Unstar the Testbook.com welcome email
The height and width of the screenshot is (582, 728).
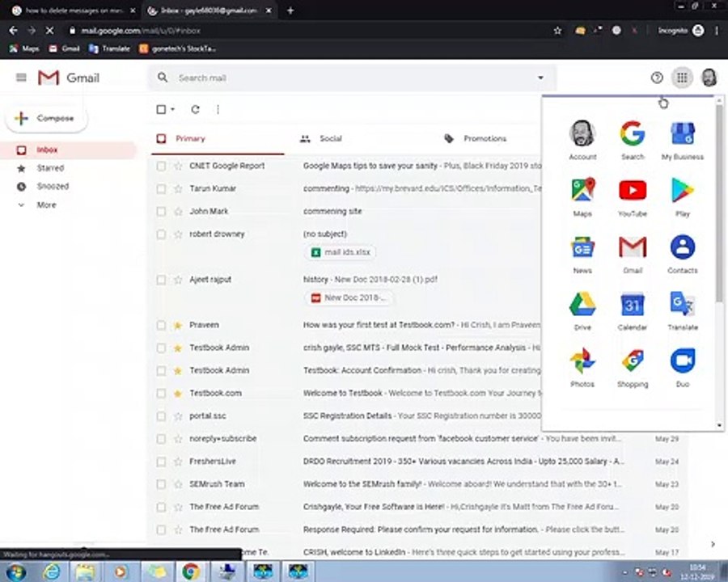(178, 394)
